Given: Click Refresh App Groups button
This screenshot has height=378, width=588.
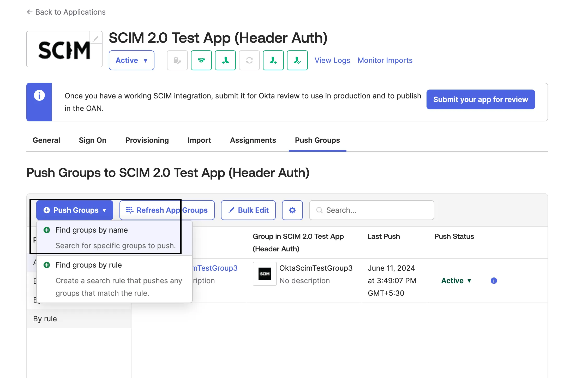Looking at the screenshot, I should click(167, 210).
